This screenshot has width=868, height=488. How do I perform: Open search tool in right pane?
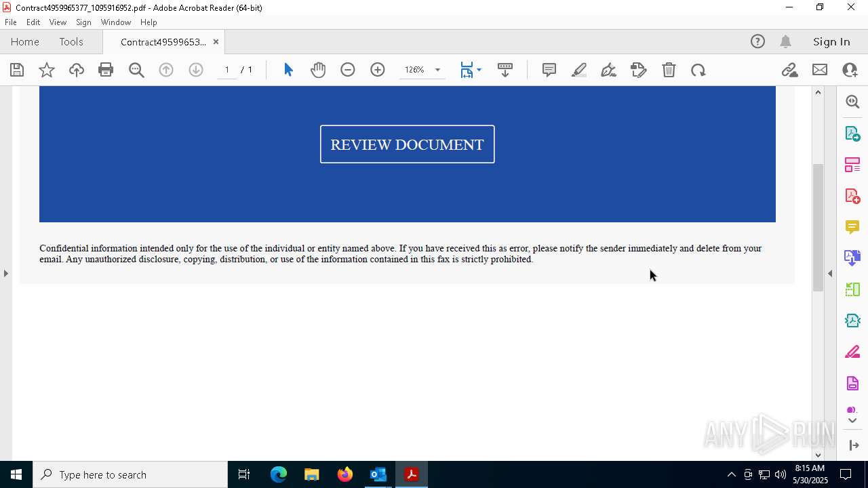click(852, 102)
